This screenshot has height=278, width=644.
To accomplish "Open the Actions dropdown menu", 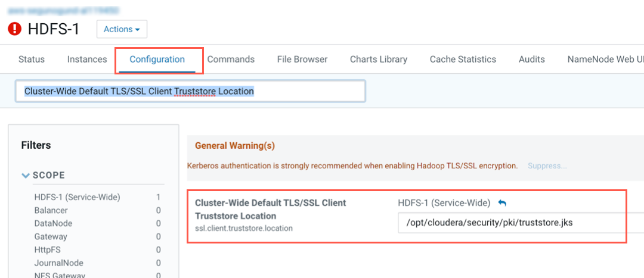I will 122,29.
